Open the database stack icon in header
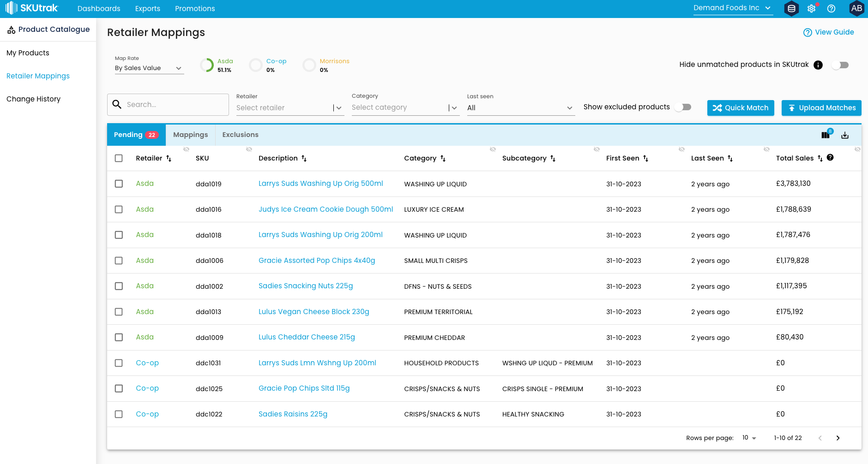Viewport: 868px width, 464px height. coord(791,8)
